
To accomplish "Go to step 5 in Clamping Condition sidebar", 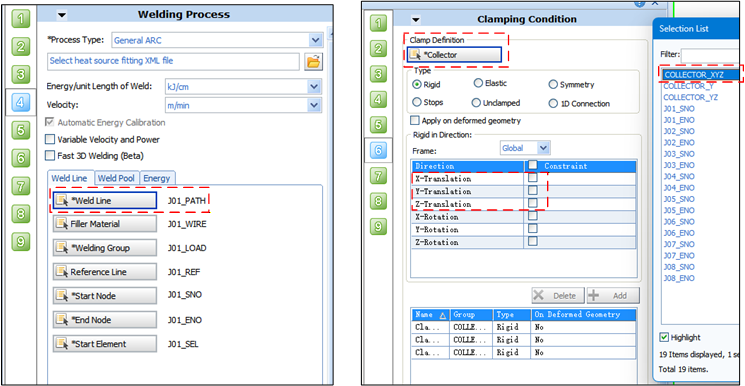I will coord(378,125).
